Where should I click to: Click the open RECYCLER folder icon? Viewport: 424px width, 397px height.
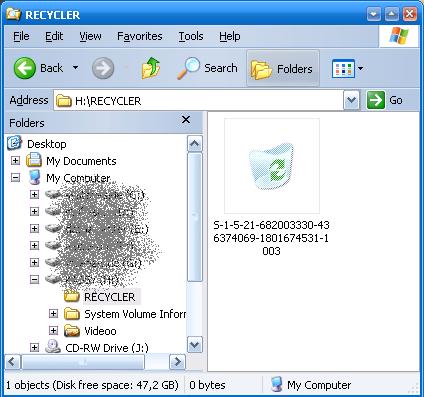point(71,296)
